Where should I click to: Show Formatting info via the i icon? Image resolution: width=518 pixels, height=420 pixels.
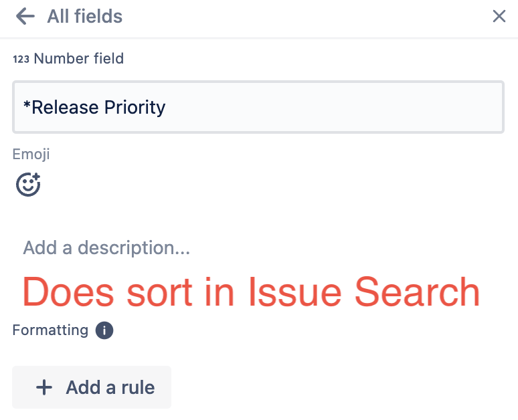click(104, 330)
